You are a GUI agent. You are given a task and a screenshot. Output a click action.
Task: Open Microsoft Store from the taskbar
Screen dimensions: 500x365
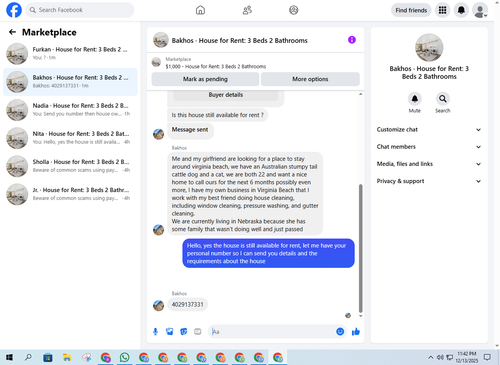pyautogui.click(x=48, y=358)
